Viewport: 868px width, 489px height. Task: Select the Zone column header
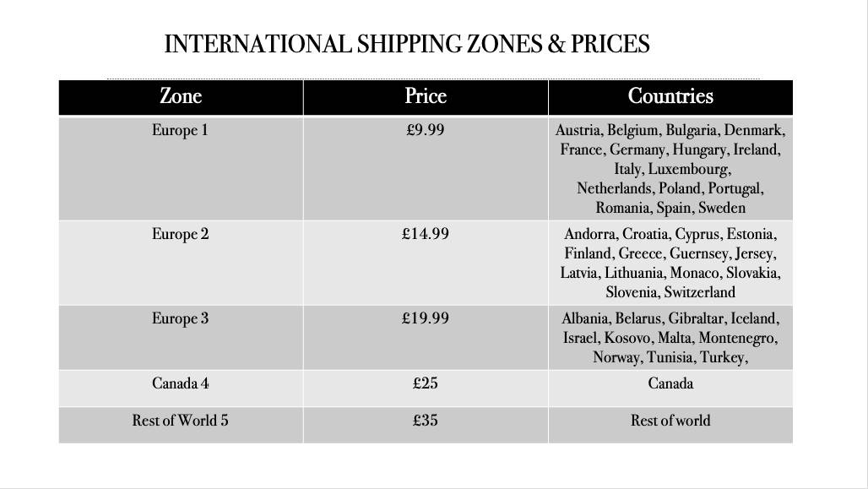181,97
